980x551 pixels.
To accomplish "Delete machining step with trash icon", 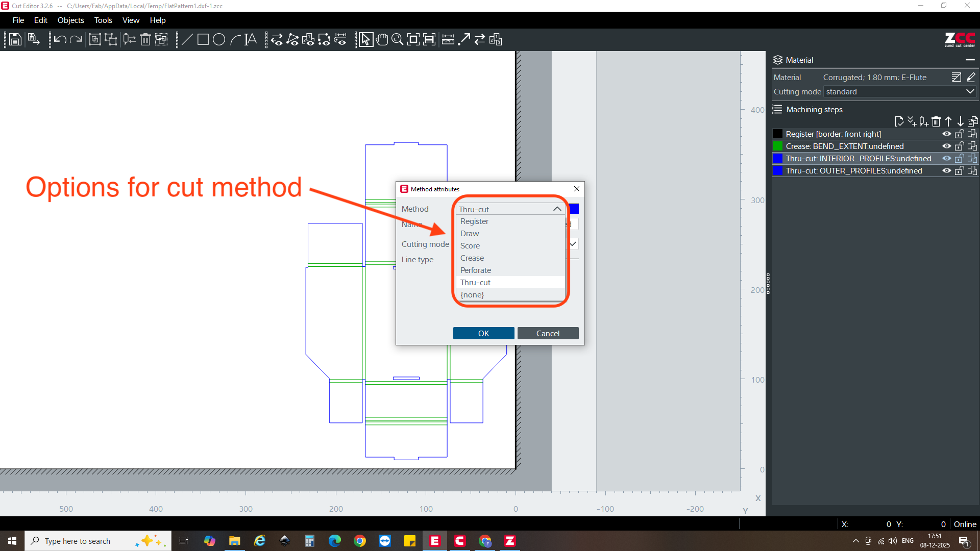I will click(x=936, y=121).
